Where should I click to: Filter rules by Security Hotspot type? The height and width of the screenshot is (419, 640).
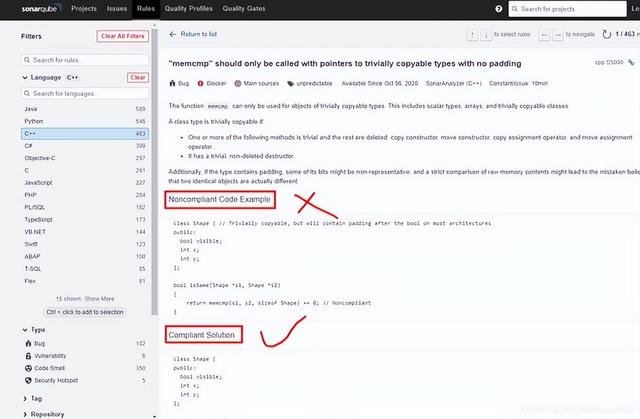(85, 380)
